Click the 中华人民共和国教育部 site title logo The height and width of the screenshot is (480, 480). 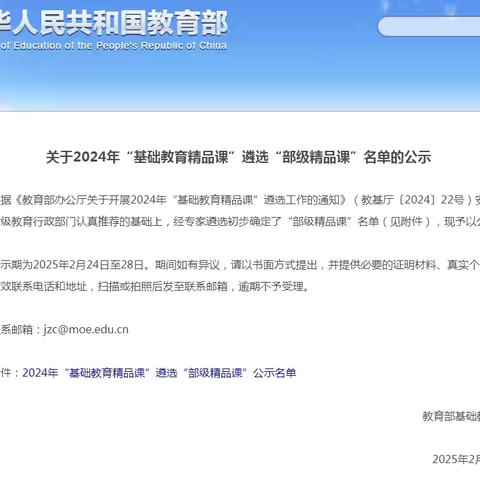[x=113, y=23]
